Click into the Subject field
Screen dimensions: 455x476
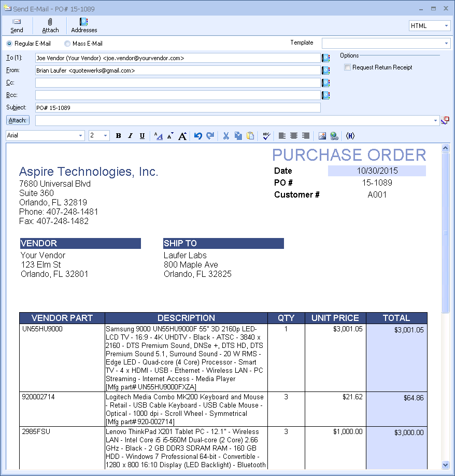click(178, 108)
